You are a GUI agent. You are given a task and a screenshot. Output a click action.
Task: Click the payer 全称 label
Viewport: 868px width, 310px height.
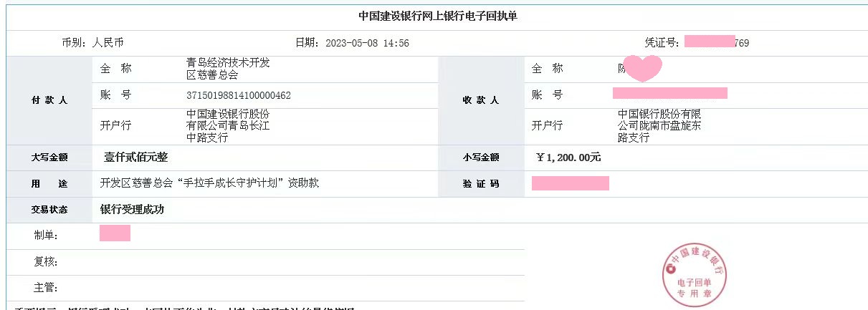(115, 69)
